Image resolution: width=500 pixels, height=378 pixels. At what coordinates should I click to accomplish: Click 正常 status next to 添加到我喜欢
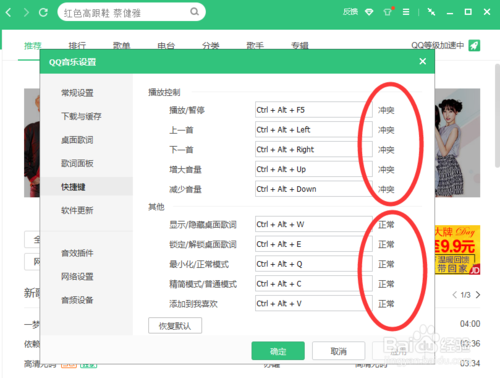(x=386, y=304)
